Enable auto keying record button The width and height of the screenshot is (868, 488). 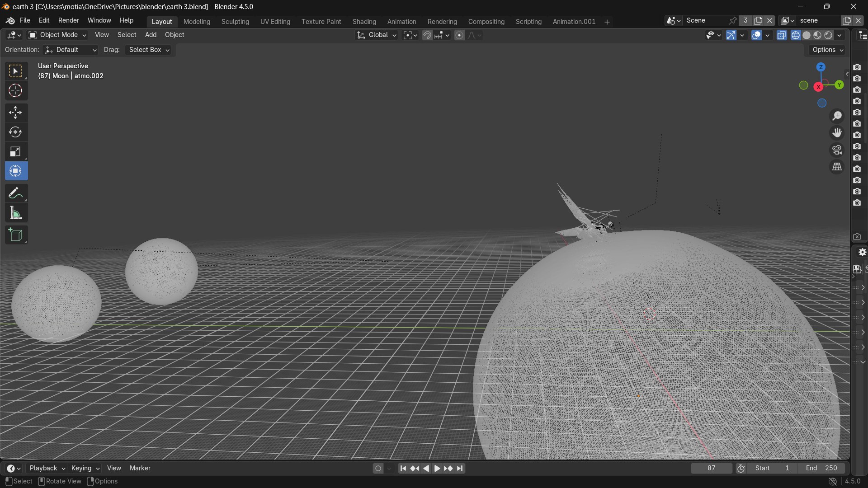tap(378, 469)
